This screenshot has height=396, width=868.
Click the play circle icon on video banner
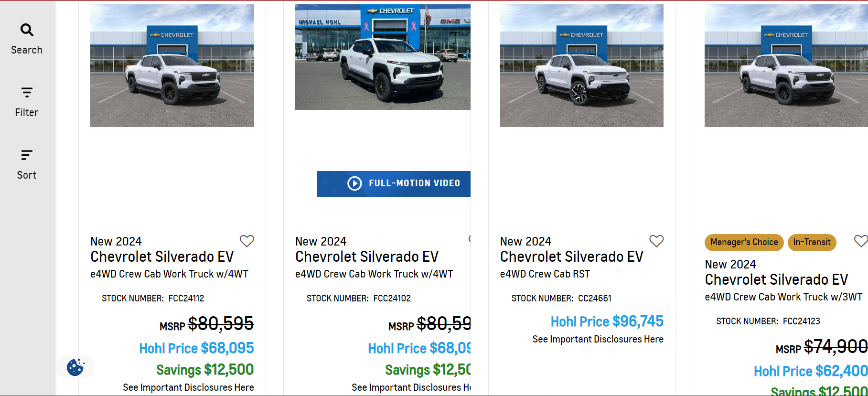point(354,183)
